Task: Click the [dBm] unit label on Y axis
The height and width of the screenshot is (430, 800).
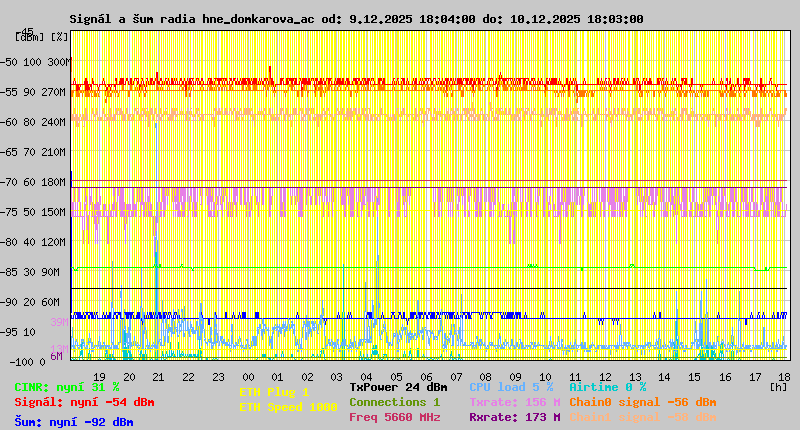Action: (29, 37)
